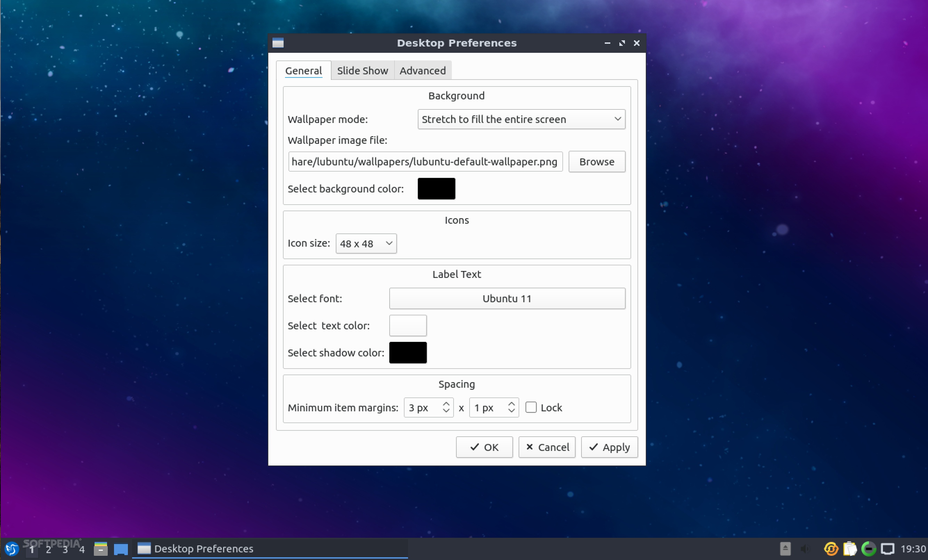Open the Lubuntu start menu icon
Image resolution: width=928 pixels, height=560 pixels.
pyautogui.click(x=11, y=549)
